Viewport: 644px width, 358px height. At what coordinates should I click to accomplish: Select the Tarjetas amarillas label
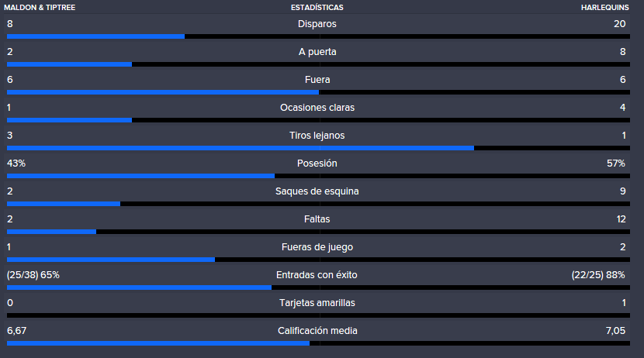(317, 303)
